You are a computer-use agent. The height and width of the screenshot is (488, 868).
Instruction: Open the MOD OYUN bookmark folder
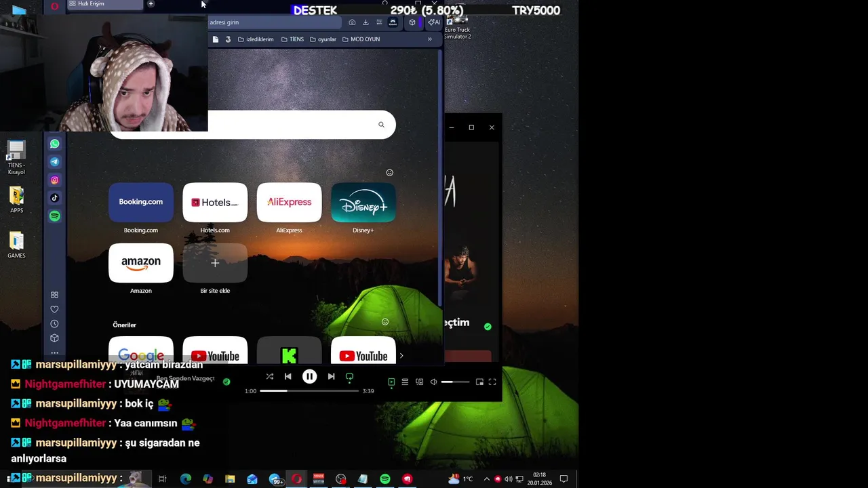coord(361,39)
